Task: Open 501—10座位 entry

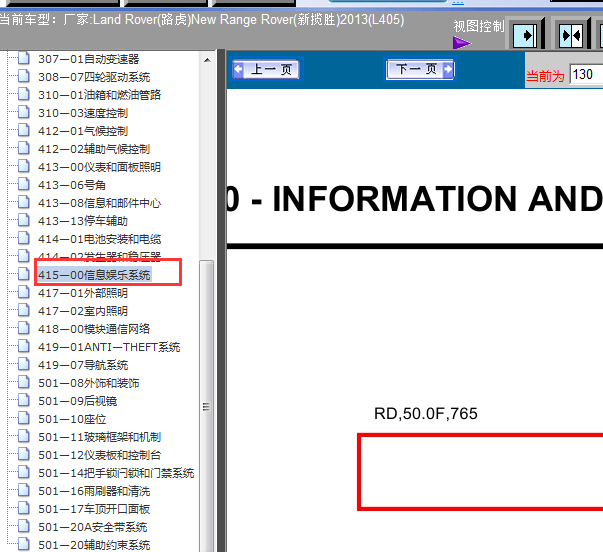Action: click(x=72, y=419)
